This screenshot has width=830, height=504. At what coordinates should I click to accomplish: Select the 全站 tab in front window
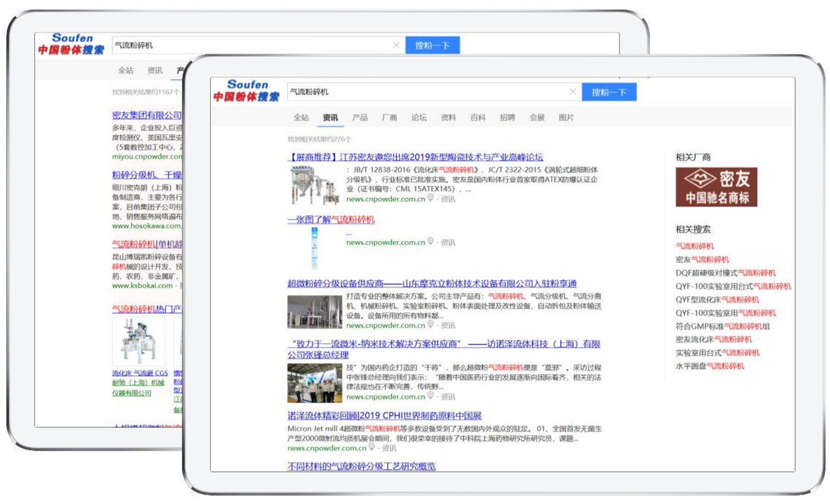click(x=301, y=117)
